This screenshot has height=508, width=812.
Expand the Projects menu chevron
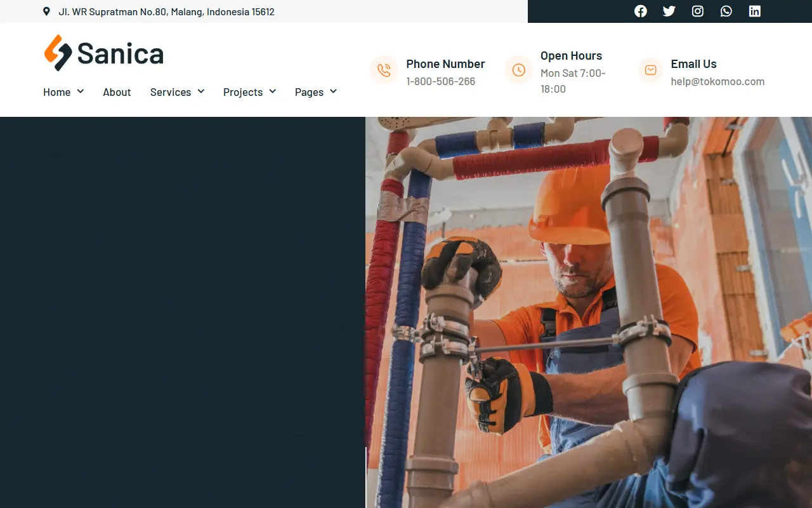pos(273,91)
